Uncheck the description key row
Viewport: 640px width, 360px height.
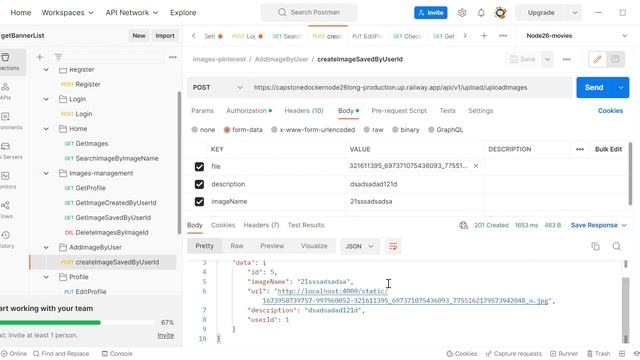(x=199, y=184)
